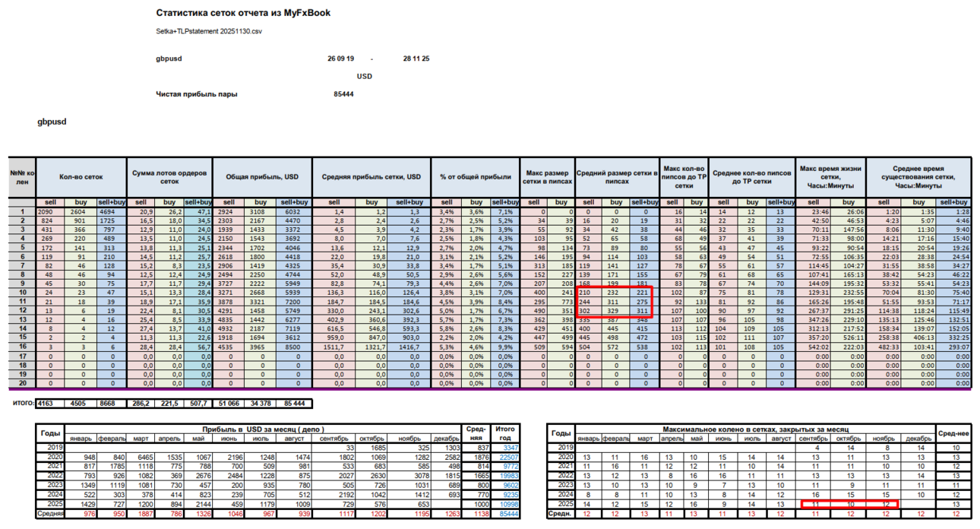
Task: Select the 'Чистая прибыль пары' label
Action: pyautogui.click(x=196, y=94)
